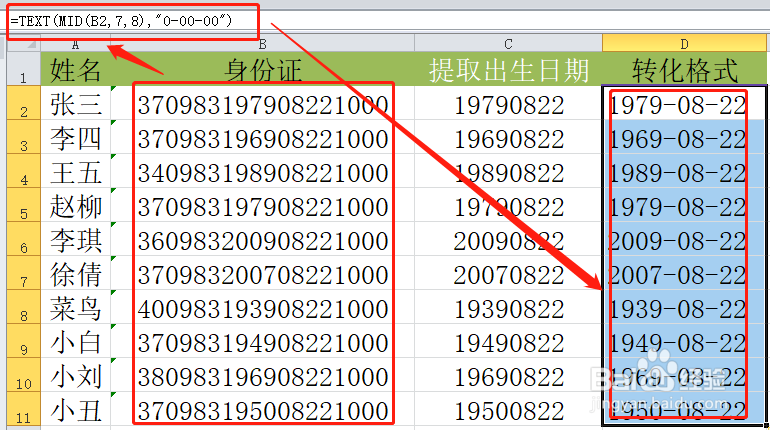
Task: Select row 1 header
Action: coord(24,69)
